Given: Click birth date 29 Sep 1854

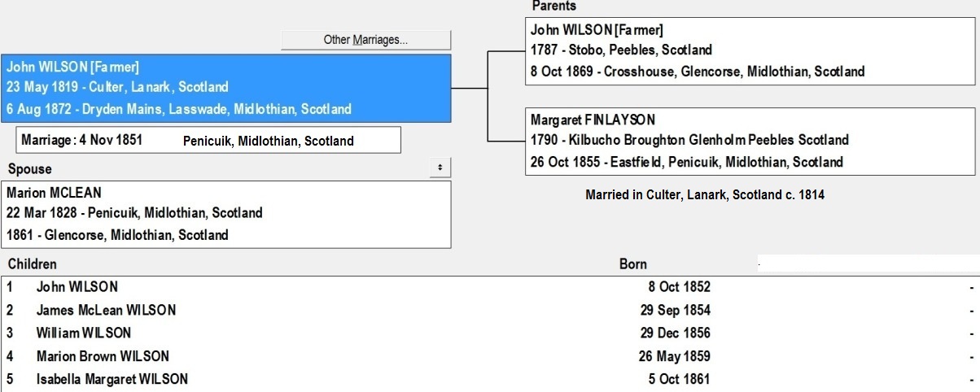Looking at the screenshot, I should [676, 310].
